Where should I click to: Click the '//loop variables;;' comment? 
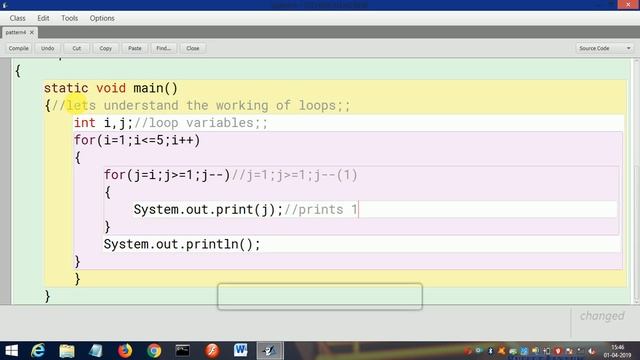(x=201, y=123)
